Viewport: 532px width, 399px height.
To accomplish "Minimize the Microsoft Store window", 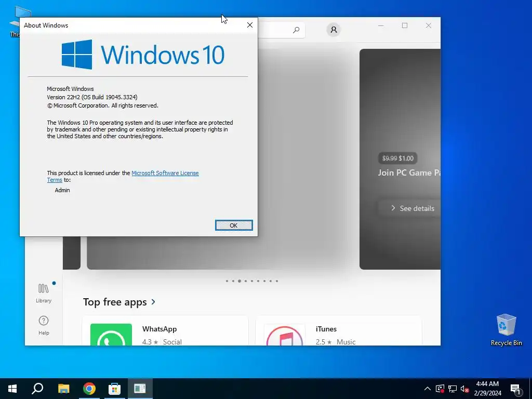I will tap(381, 25).
